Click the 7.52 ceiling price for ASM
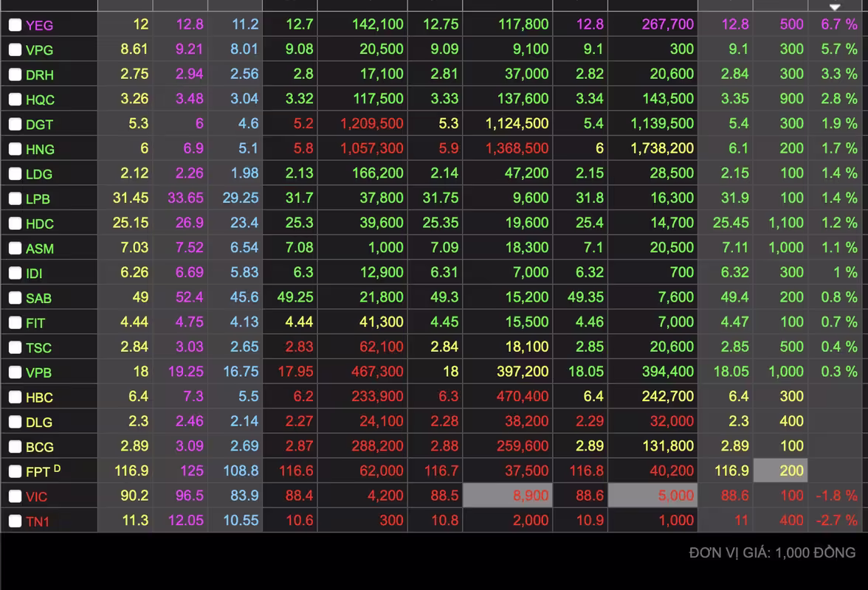 point(189,248)
